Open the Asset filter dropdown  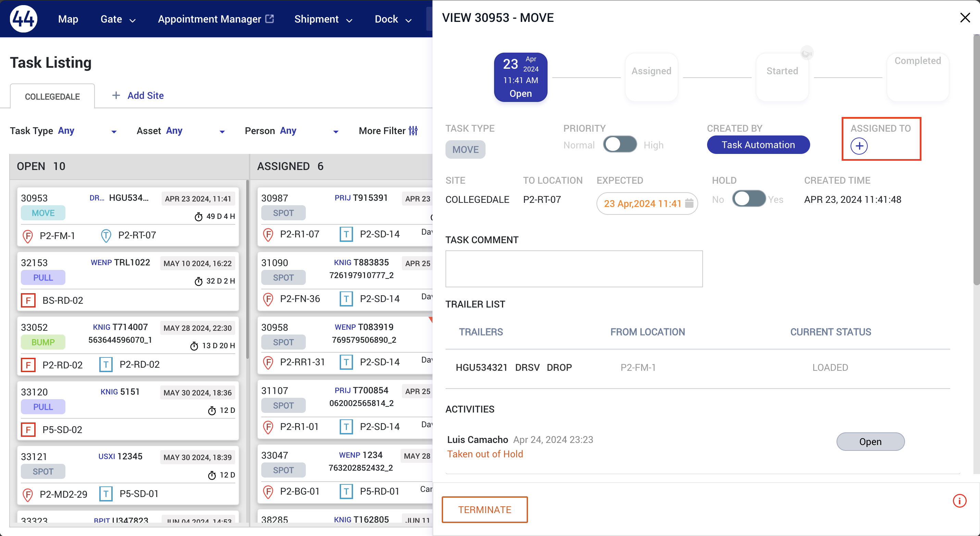click(x=222, y=132)
